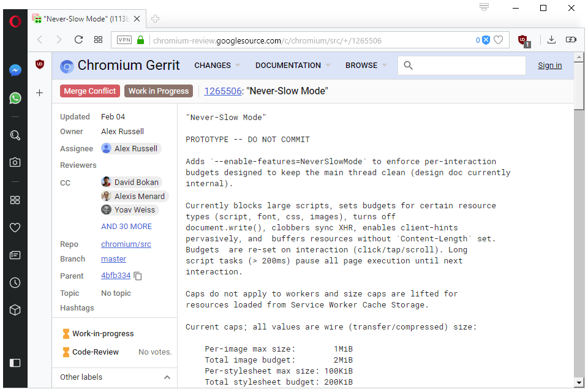Screen dimensions: 588x392
Task: Open Facebook Messenger in the sidebar
Action: (15, 70)
